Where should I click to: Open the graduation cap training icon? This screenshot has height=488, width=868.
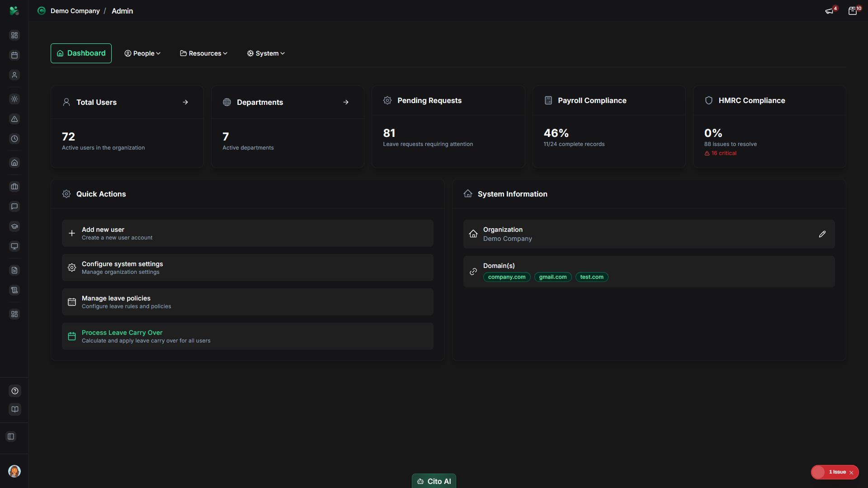[14, 226]
